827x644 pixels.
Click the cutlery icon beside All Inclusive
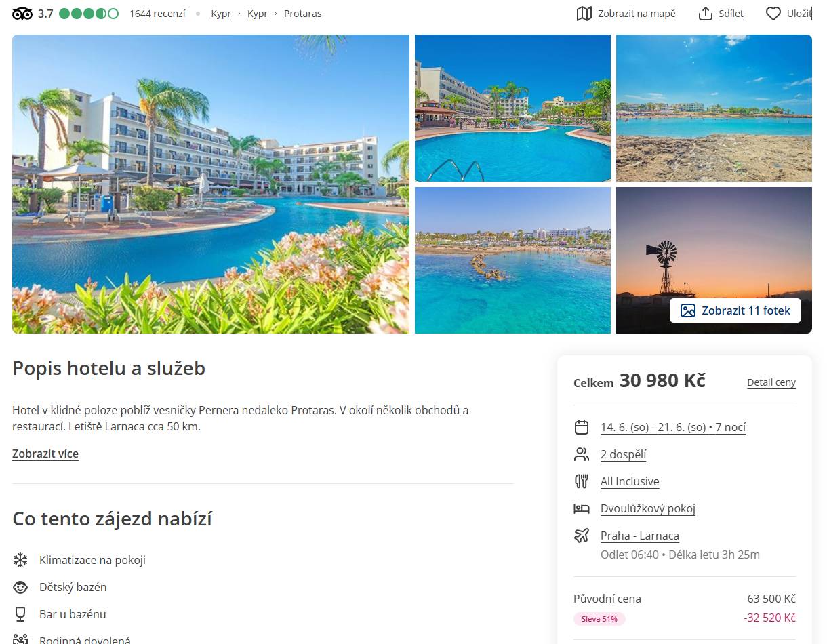point(582,481)
